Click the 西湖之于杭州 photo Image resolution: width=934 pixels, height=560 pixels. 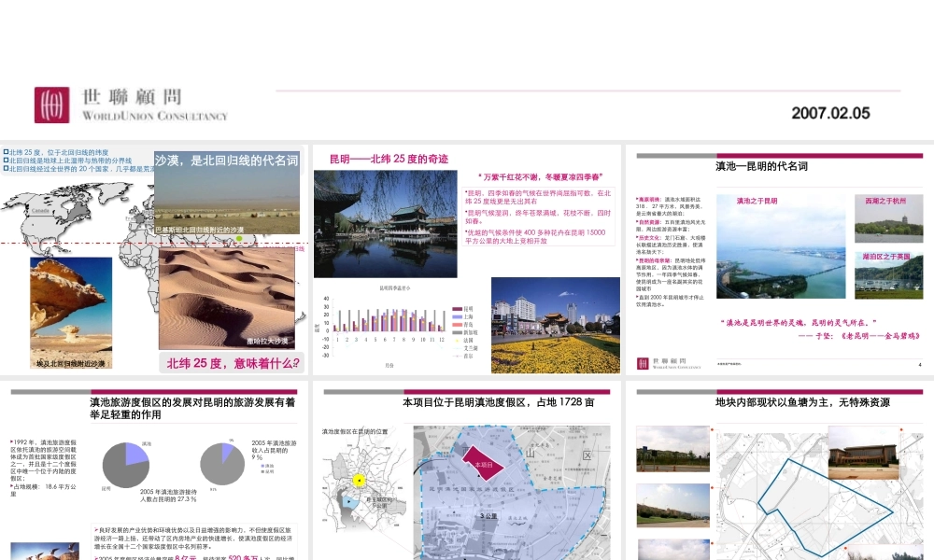click(x=889, y=219)
